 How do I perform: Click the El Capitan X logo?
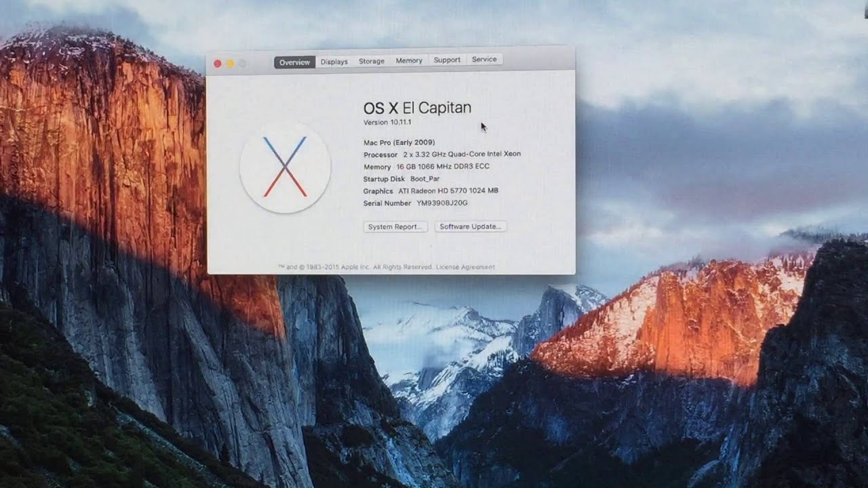pos(285,167)
